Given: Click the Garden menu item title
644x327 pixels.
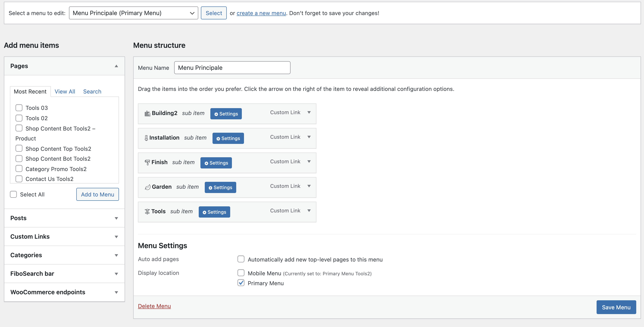Looking at the screenshot, I should coord(162,187).
